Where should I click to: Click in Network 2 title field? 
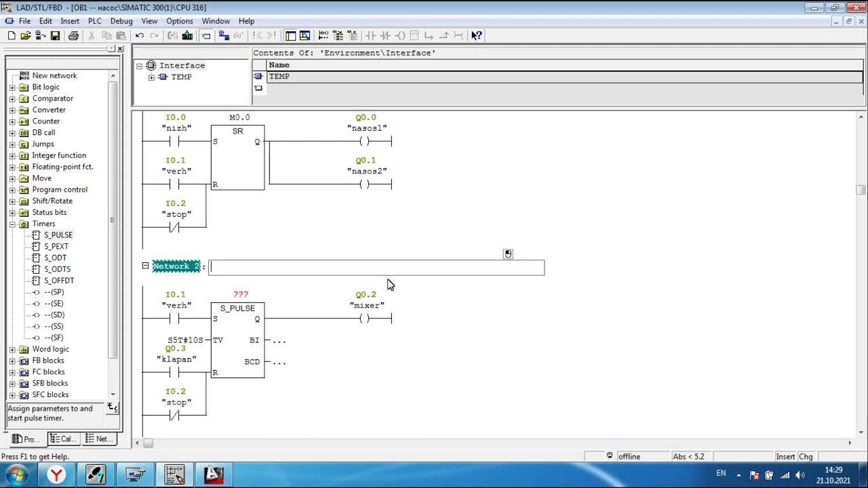(x=376, y=268)
